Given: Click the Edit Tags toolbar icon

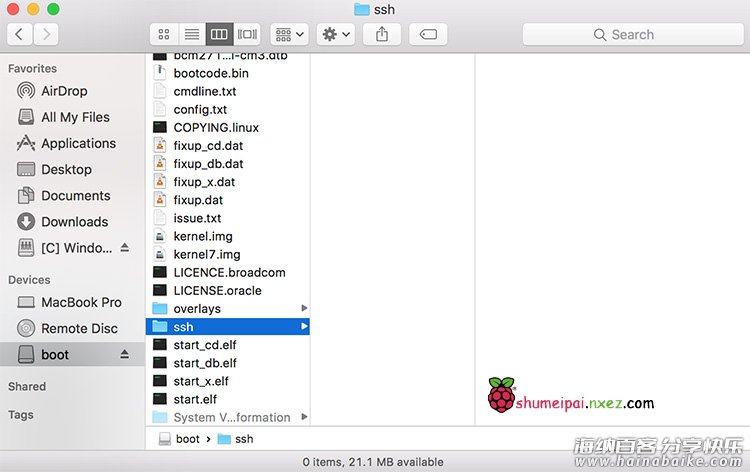Looking at the screenshot, I should [x=427, y=34].
